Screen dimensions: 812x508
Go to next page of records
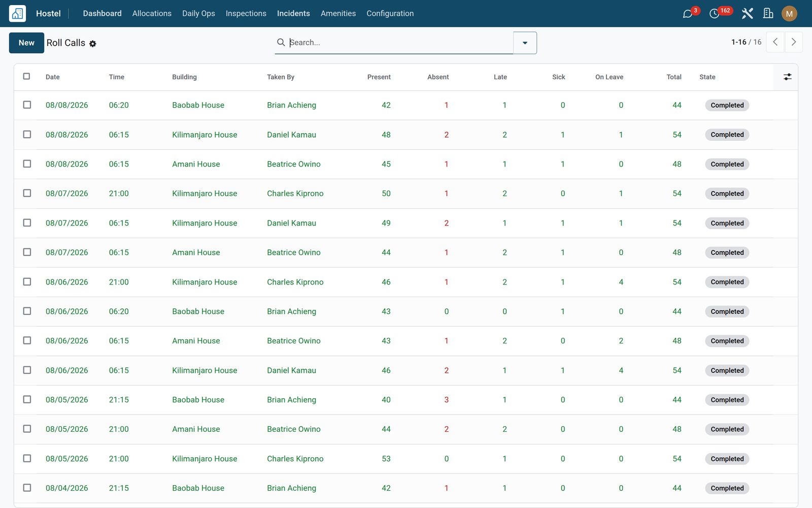(x=794, y=42)
